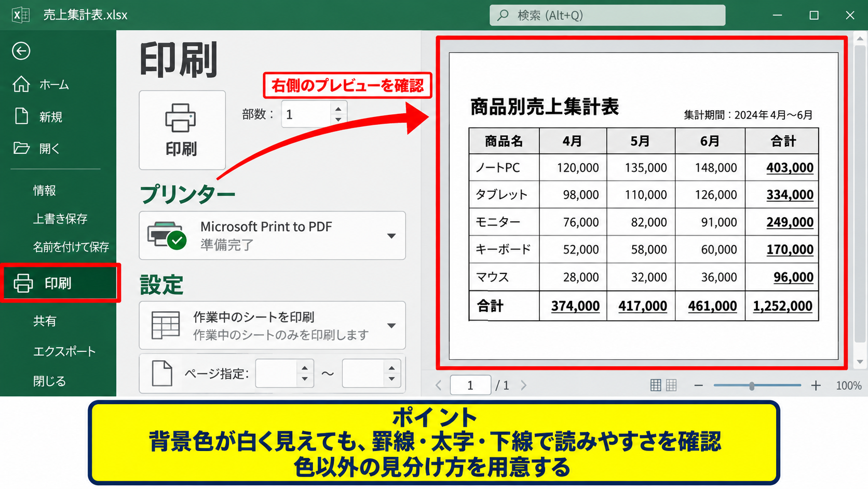The height and width of the screenshot is (489, 868).
Task: Click the zoom to page icon
Action: [x=671, y=385]
